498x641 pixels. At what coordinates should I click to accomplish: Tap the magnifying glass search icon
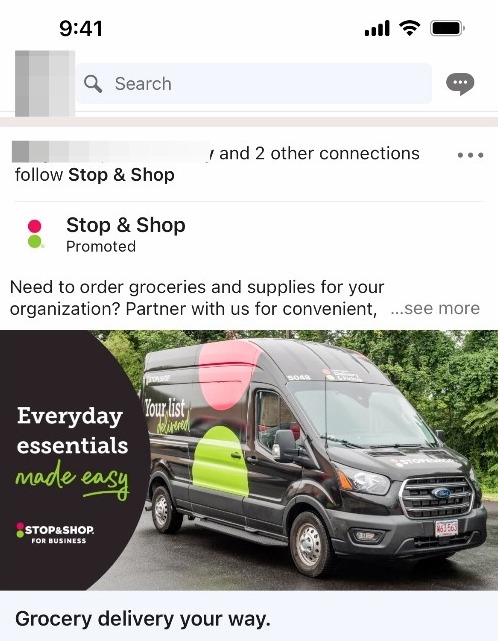click(93, 84)
